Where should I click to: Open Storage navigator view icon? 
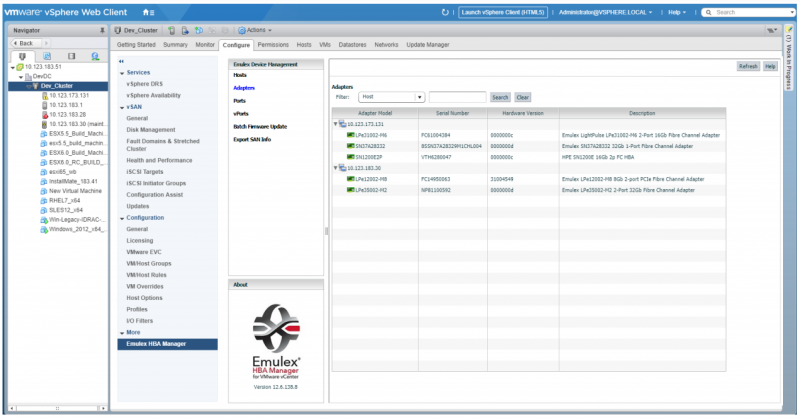click(x=71, y=56)
